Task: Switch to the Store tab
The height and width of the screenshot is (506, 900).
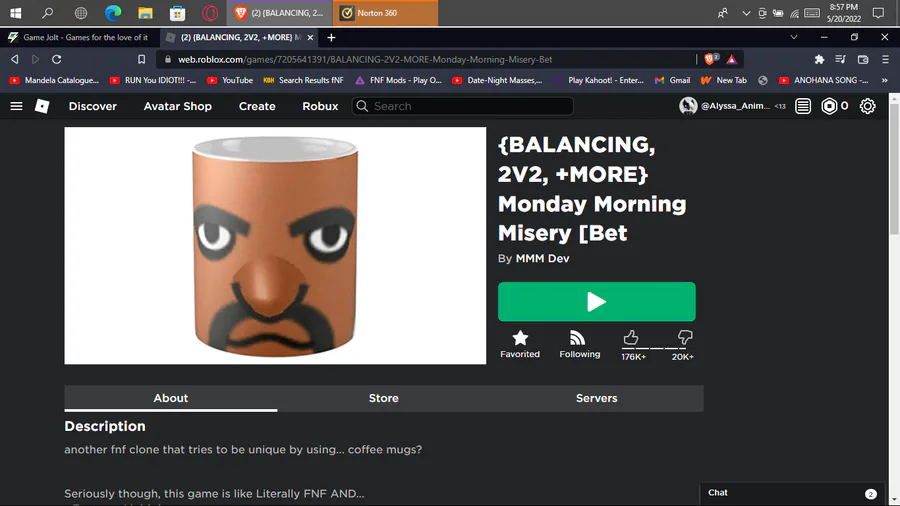Action: pyautogui.click(x=383, y=398)
